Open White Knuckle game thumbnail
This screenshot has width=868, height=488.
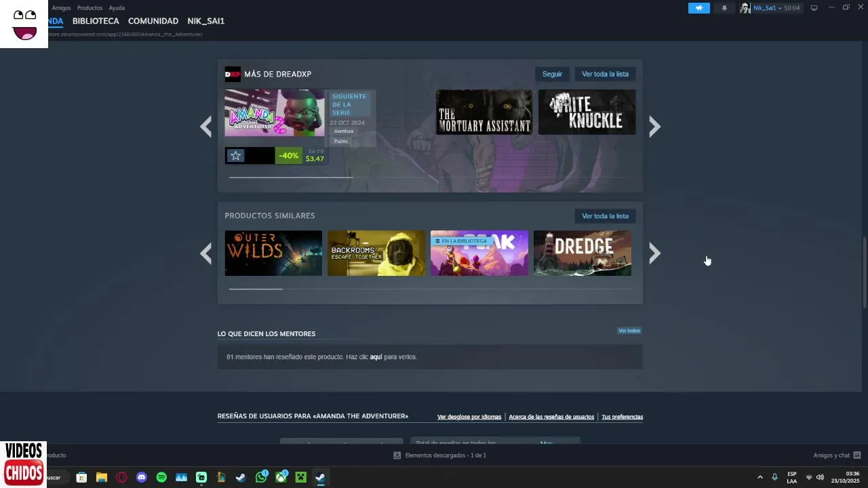pos(587,113)
